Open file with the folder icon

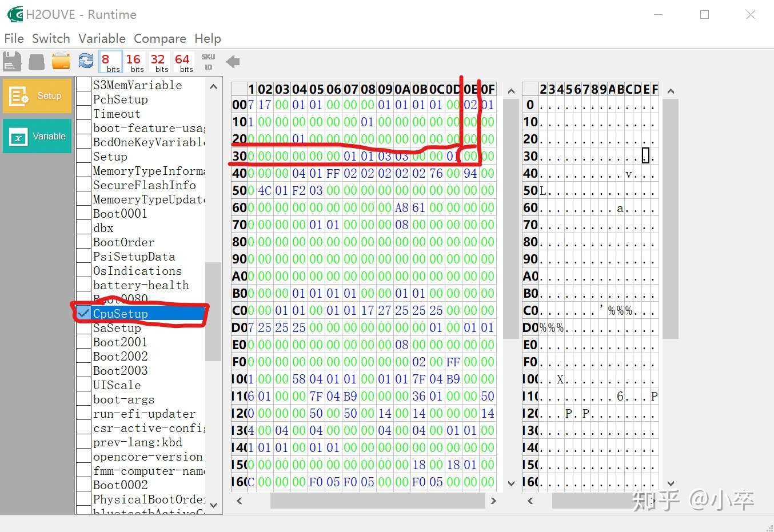[x=61, y=61]
